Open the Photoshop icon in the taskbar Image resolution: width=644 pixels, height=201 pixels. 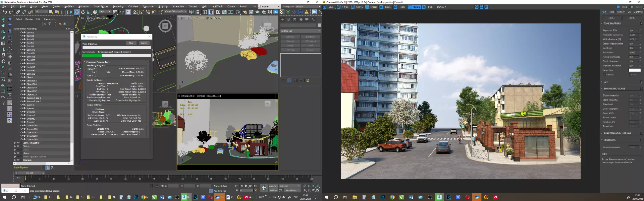[x=136, y=197]
